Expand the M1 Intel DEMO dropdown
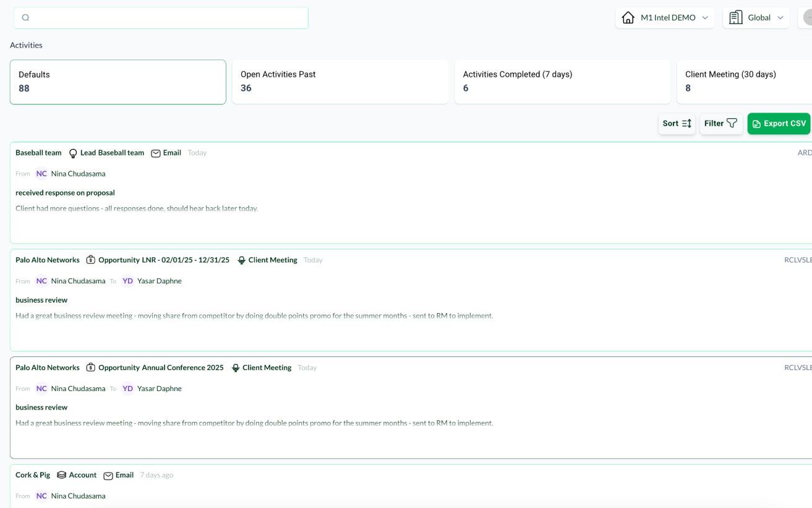This screenshot has height=508, width=812. [704, 18]
